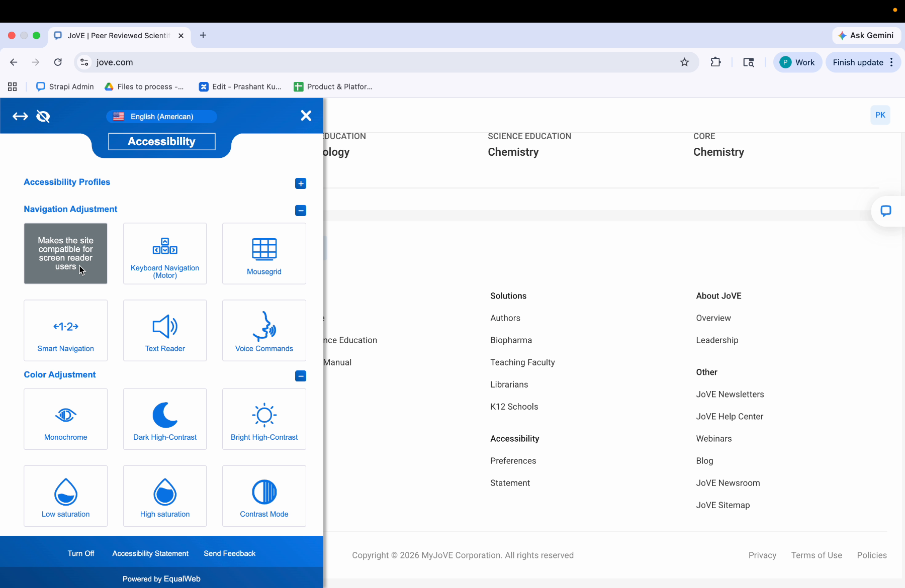This screenshot has height=588, width=905.
Task: Apply High saturation setting
Action: click(x=165, y=496)
